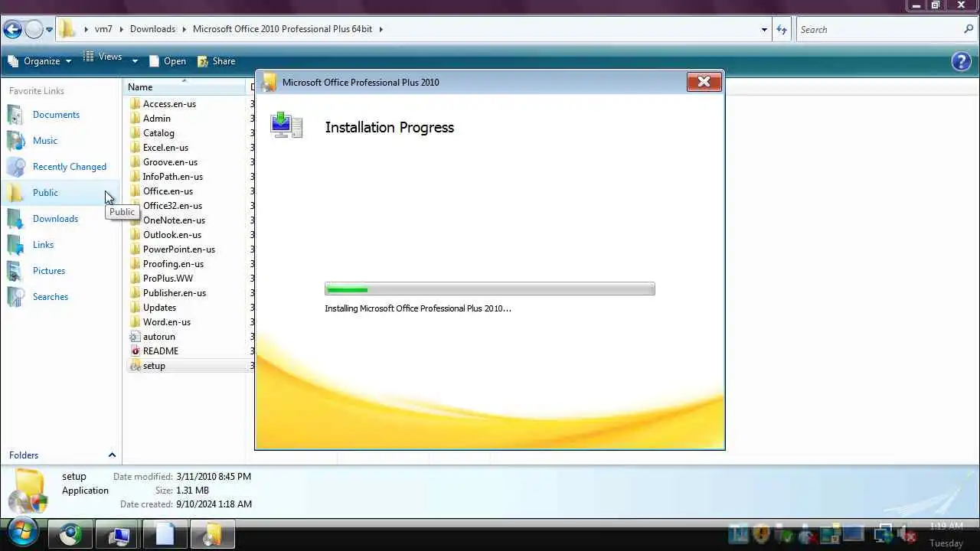Click the refresh button next to address bar
The height and width of the screenshot is (551, 980).
[782, 29]
